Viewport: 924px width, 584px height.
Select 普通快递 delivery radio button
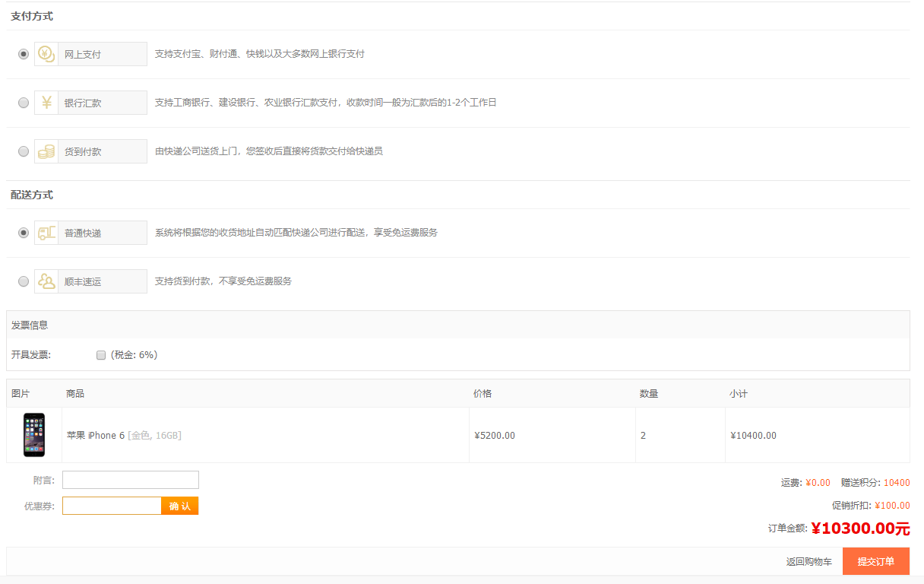click(x=24, y=233)
